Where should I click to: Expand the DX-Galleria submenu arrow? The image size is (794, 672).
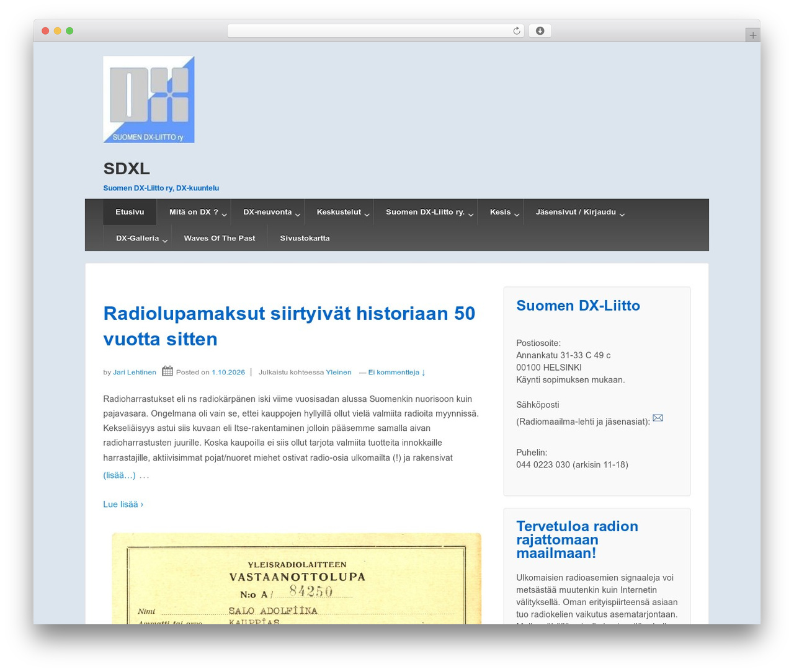[x=165, y=241]
